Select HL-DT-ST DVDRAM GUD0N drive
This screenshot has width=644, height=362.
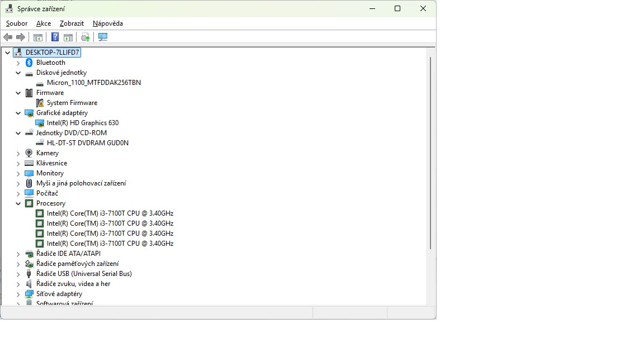coord(88,143)
